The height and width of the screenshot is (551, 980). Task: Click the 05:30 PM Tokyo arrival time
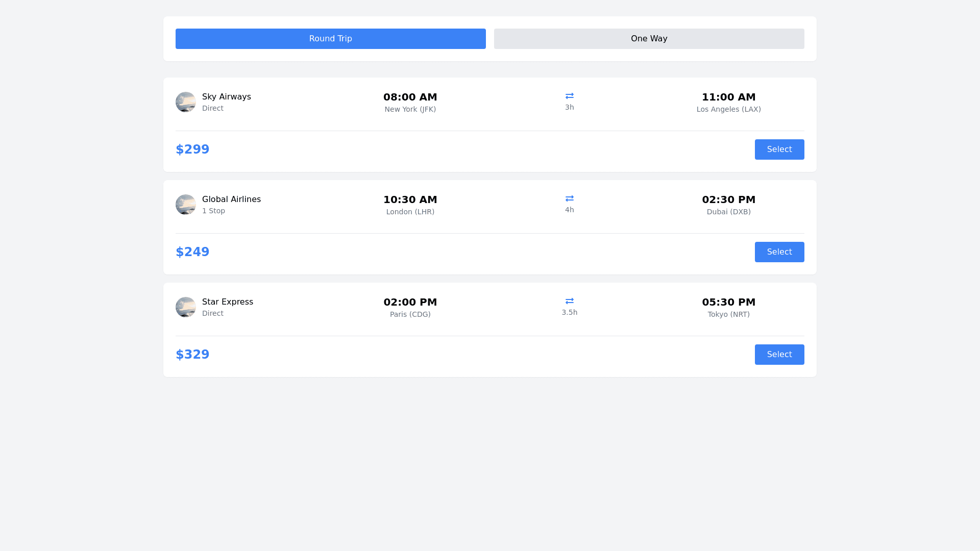[x=728, y=302]
